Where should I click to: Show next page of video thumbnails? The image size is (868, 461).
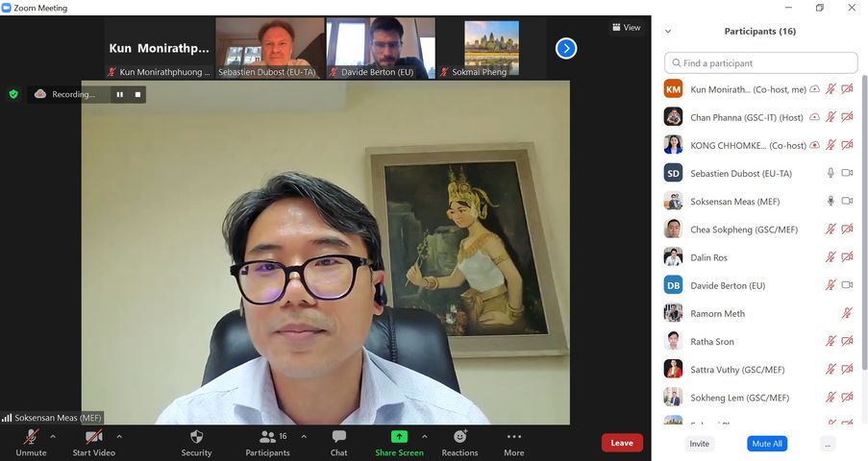pyautogui.click(x=566, y=48)
